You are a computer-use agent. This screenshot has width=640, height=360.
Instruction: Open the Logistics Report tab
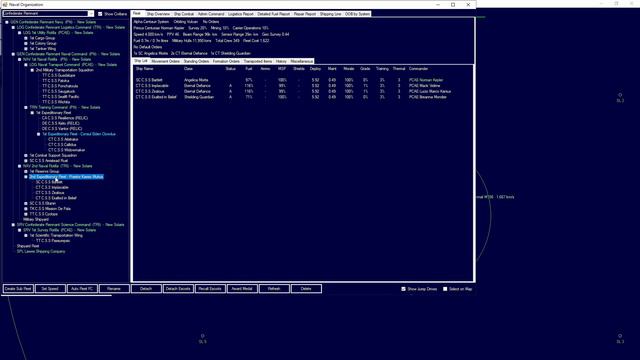pyautogui.click(x=240, y=14)
